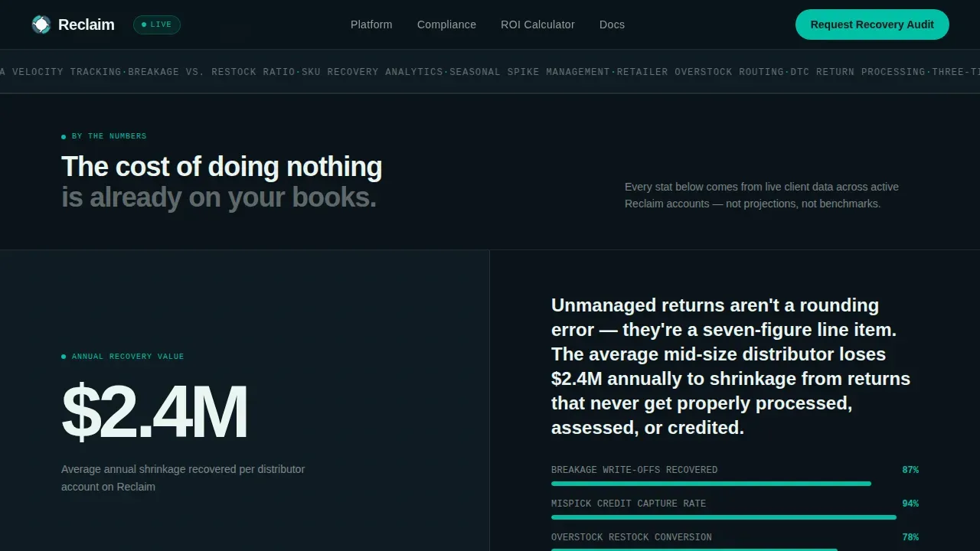This screenshot has width=980, height=551.
Task: Click the Mispick Credit Capture Rate bar
Action: click(724, 517)
